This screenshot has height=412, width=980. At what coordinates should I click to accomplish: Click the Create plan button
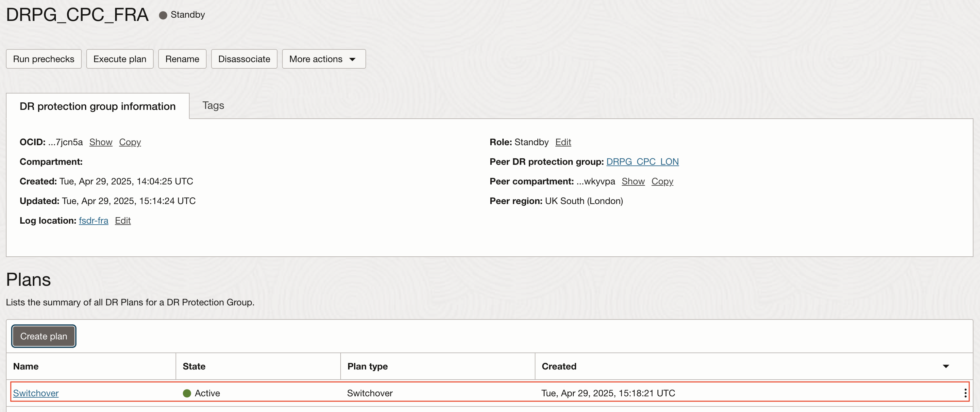[43, 336]
